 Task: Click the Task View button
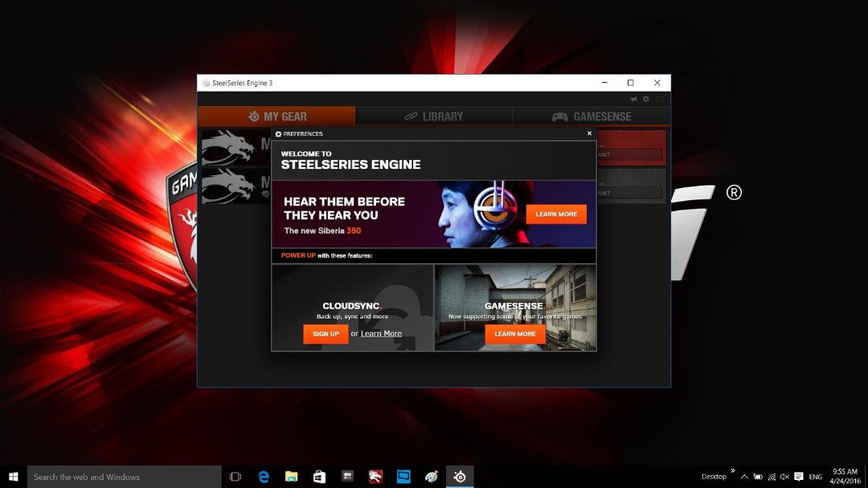(235, 477)
